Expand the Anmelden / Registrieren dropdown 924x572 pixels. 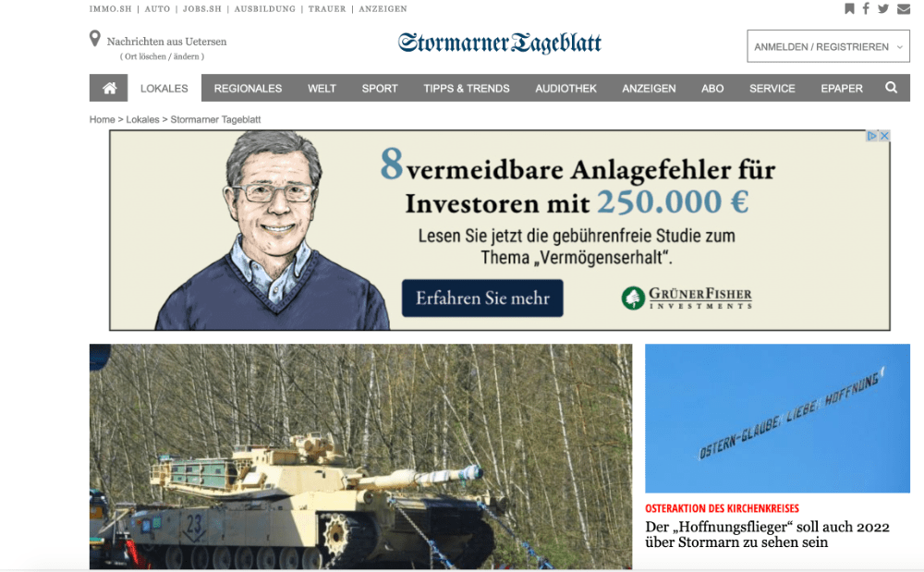tap(828, 46)
